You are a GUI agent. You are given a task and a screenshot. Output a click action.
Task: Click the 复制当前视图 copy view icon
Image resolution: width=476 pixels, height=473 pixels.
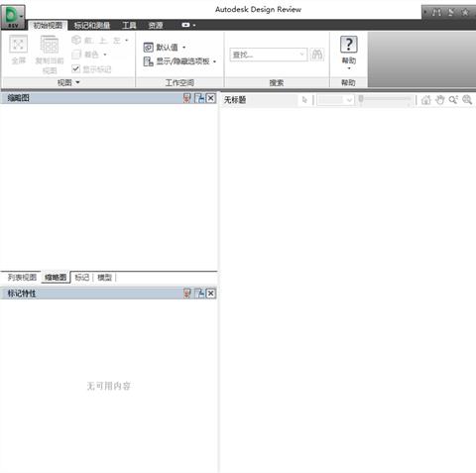point(50,44)
